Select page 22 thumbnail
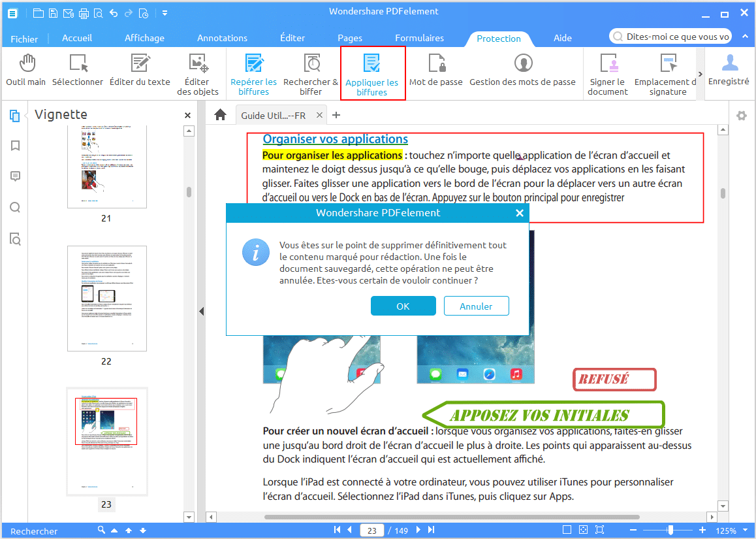 106,299
